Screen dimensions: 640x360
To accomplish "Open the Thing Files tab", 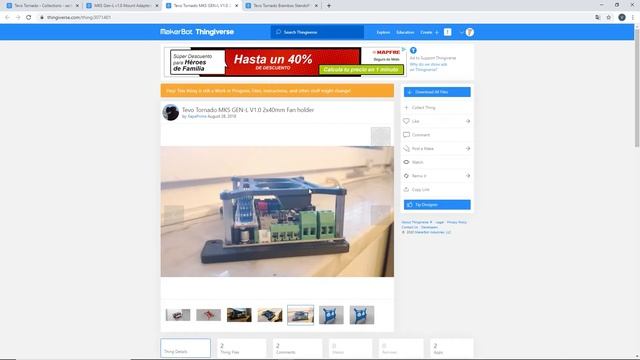I will point(241,348).
